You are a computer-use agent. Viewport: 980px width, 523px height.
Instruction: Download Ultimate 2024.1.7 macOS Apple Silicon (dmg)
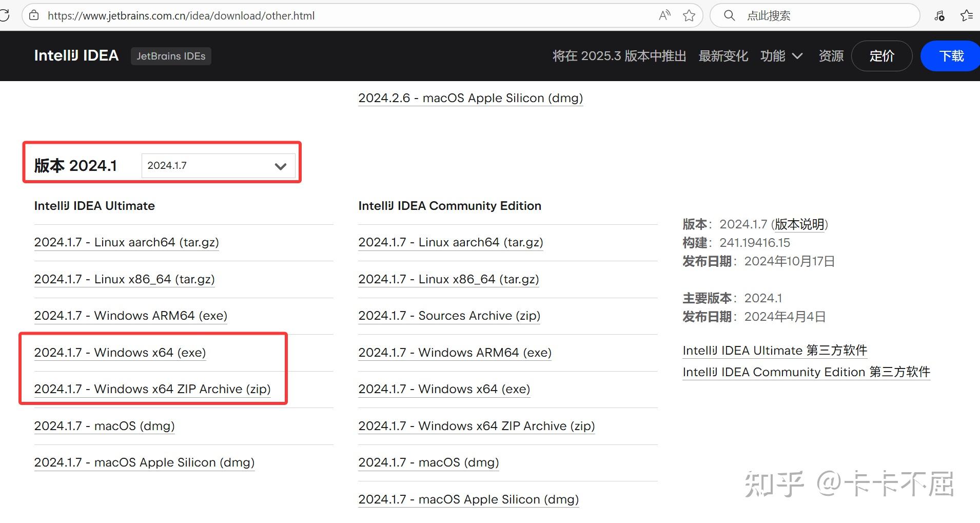point(145,462)
